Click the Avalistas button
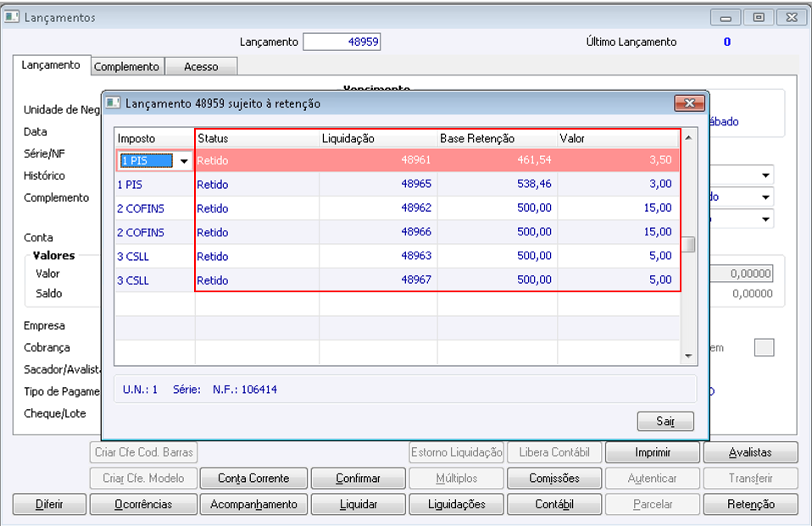Viewport: 812px width, 526px height. click(750, 452)
